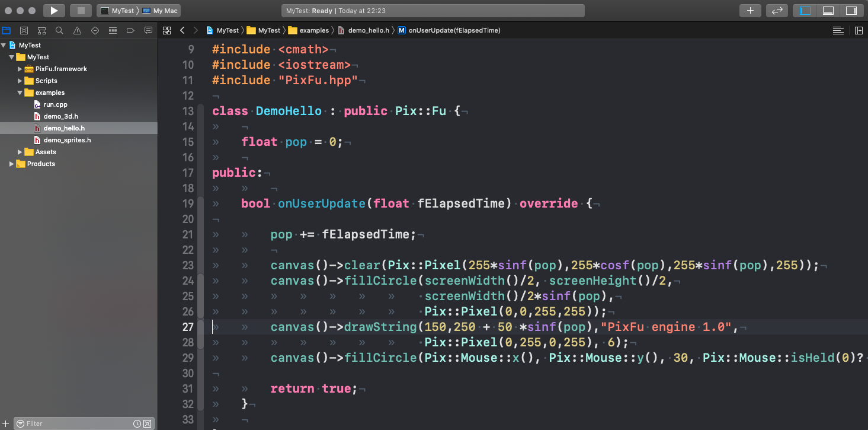Show the Find navigator
The image size is (868, 430).
tap(59, 30)
